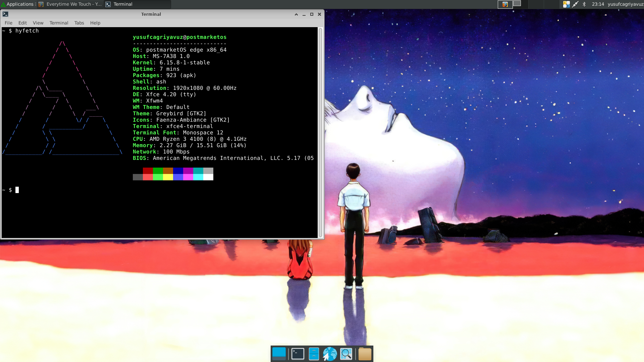Launch the Web Browser globe icon in dock
Viewport: 644px width, 362px height.
coord(330,354)
